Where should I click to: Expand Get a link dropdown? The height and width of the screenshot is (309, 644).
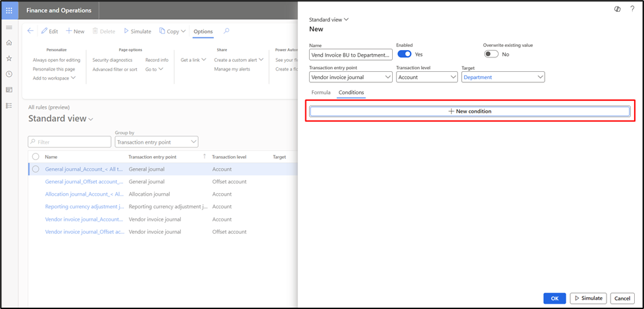[x=193, y=60]
